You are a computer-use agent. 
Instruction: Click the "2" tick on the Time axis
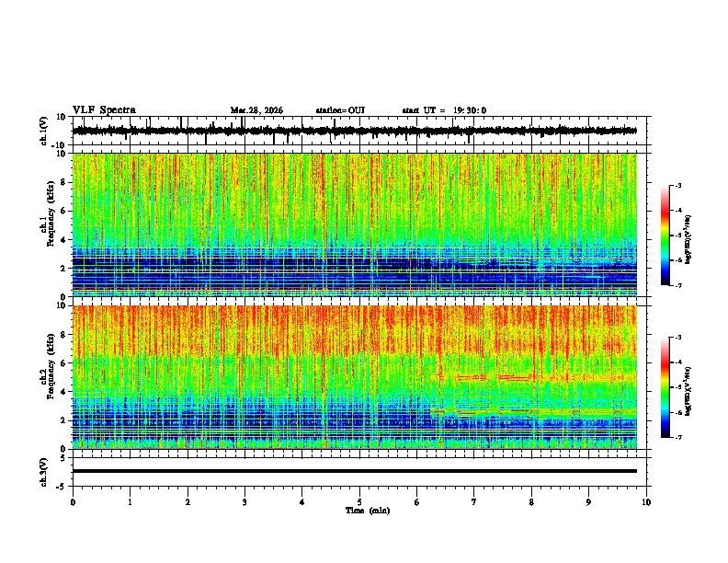(188, 502)
